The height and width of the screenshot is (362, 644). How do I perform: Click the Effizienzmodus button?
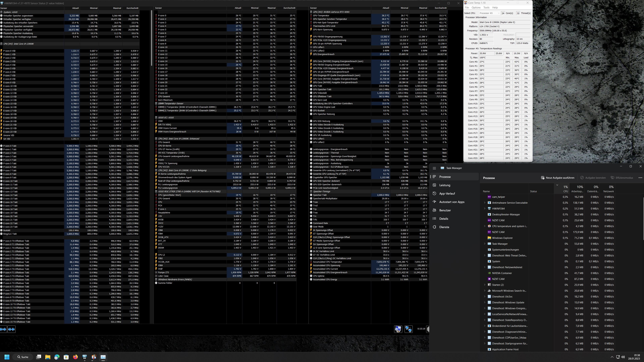622,178
